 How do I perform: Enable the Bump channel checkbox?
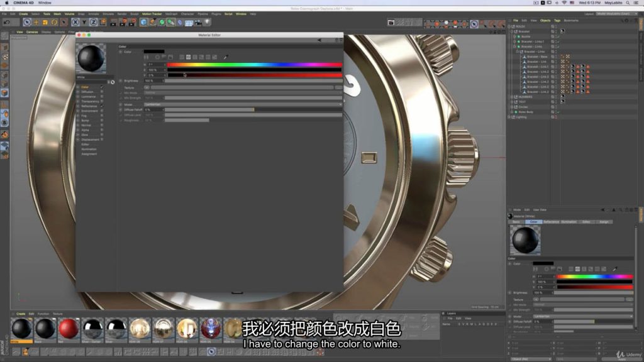tap(102, 121)
